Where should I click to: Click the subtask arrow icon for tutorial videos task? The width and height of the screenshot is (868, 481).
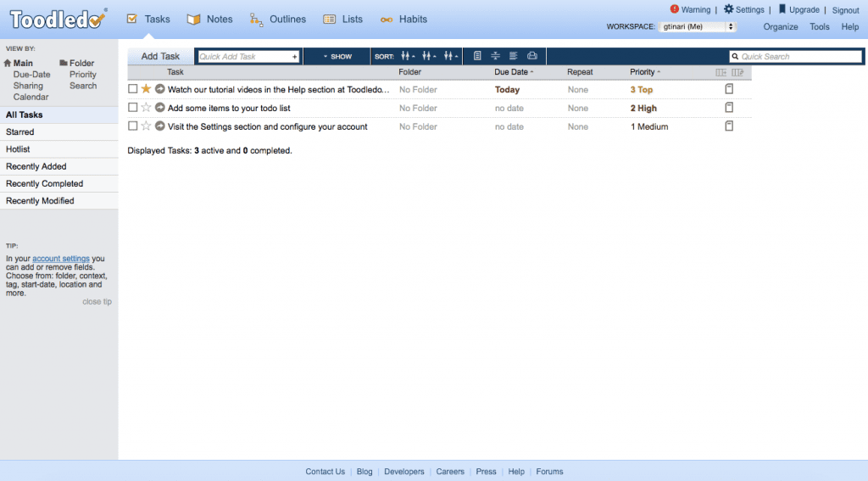160,89
